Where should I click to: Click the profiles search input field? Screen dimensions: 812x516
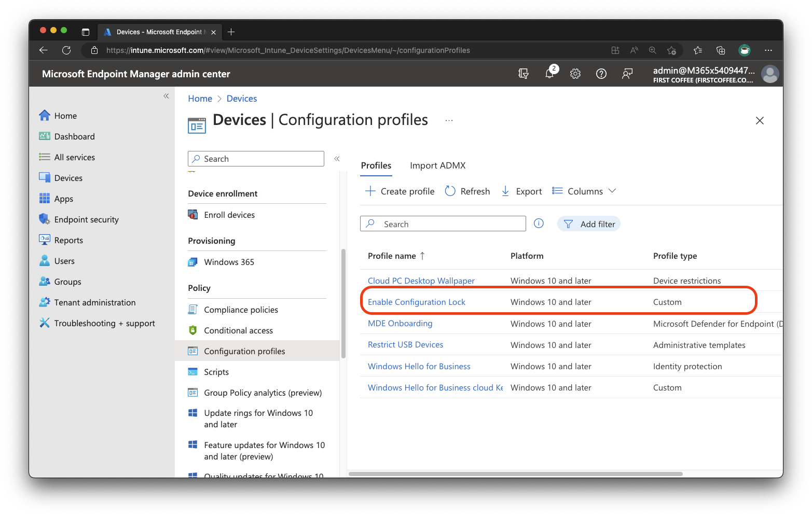(x=443, y=224)
